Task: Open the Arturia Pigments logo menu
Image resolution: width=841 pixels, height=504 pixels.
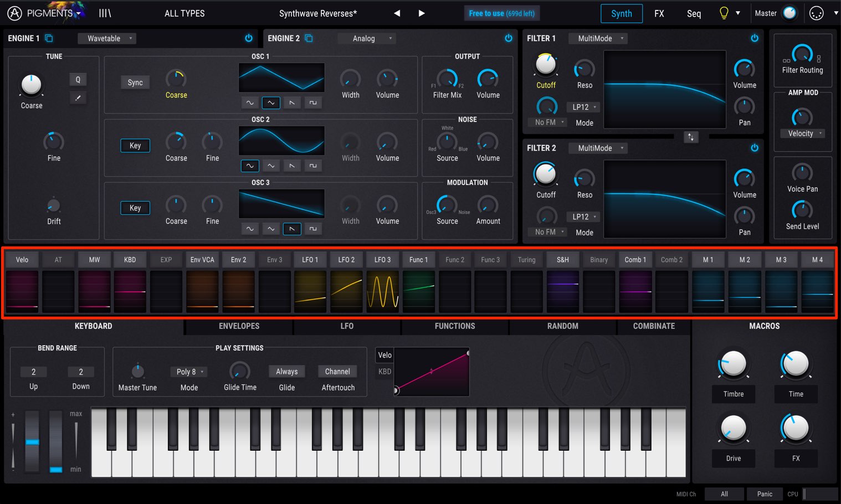Action: (x=44, y=13)
